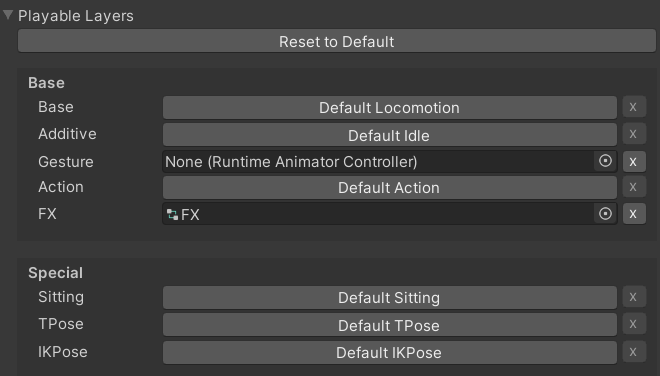Viewport: 660px width, 376px height.
Task: Select the FX animator controller field
Action: [390, 214]
